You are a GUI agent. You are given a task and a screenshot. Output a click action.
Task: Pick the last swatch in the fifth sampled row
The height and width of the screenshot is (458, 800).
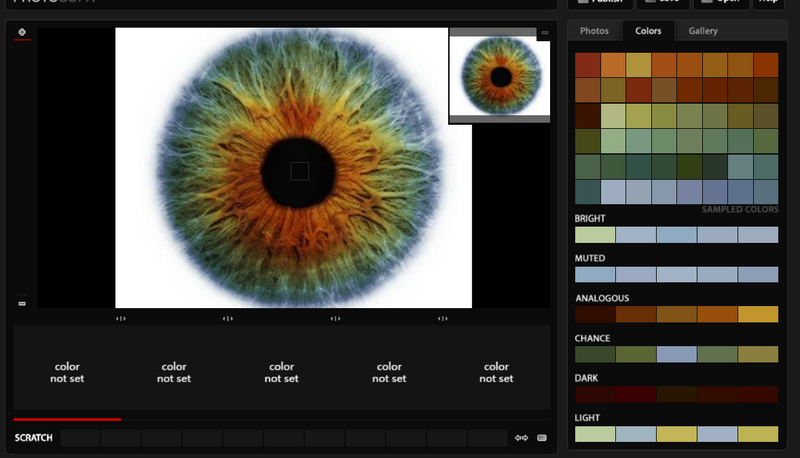[x=766, y=167]
